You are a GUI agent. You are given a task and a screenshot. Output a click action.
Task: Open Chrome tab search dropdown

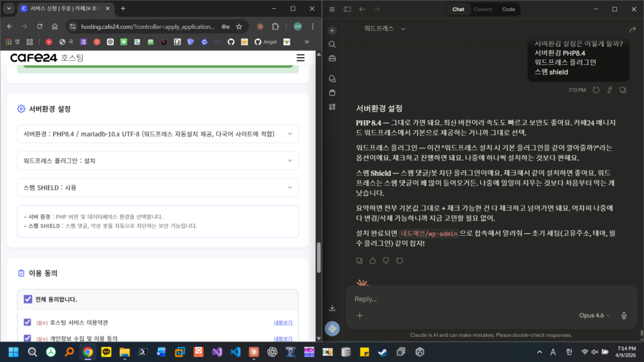[9, 8]
